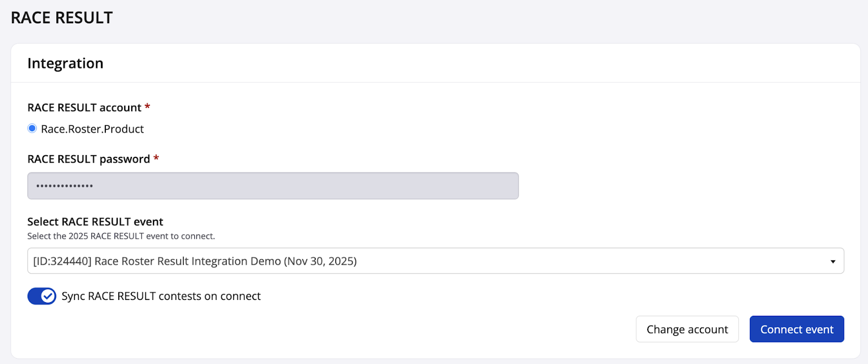Viewport: 868px width, 364px height.
Task: Click the selected 'Race Roster Result Integration Demo' event text
Action: click(195, 261)
